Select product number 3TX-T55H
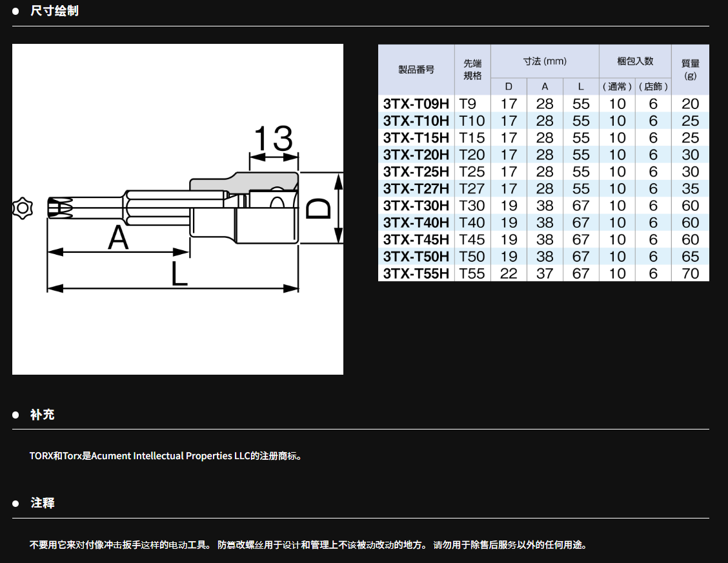728x563 pixels. (x=416, y=273)
